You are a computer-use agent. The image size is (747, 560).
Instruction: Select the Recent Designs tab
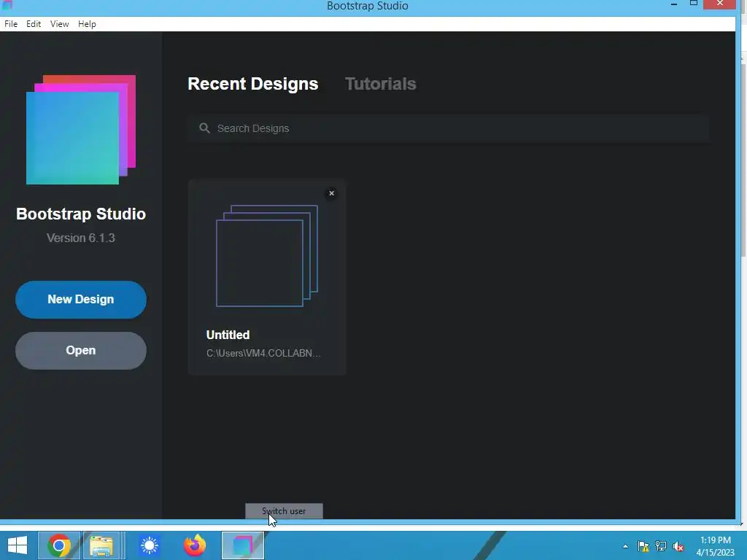coord(253,84)
